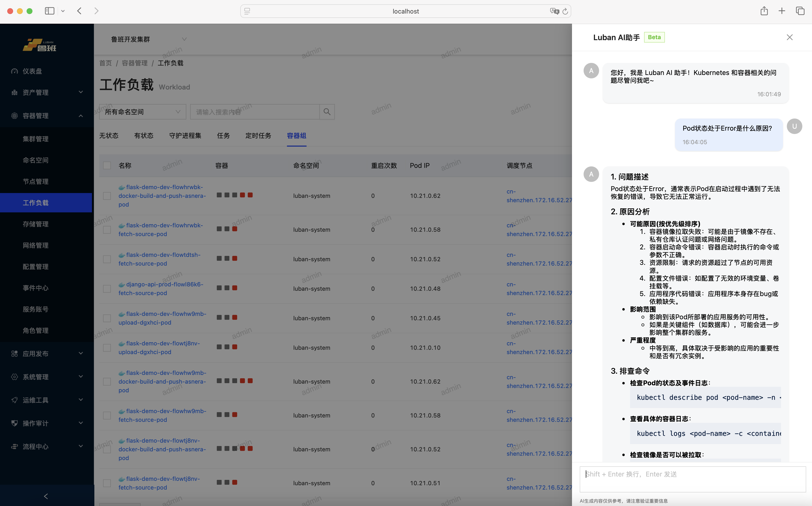Switch to the 定时任务 tab

258,135
